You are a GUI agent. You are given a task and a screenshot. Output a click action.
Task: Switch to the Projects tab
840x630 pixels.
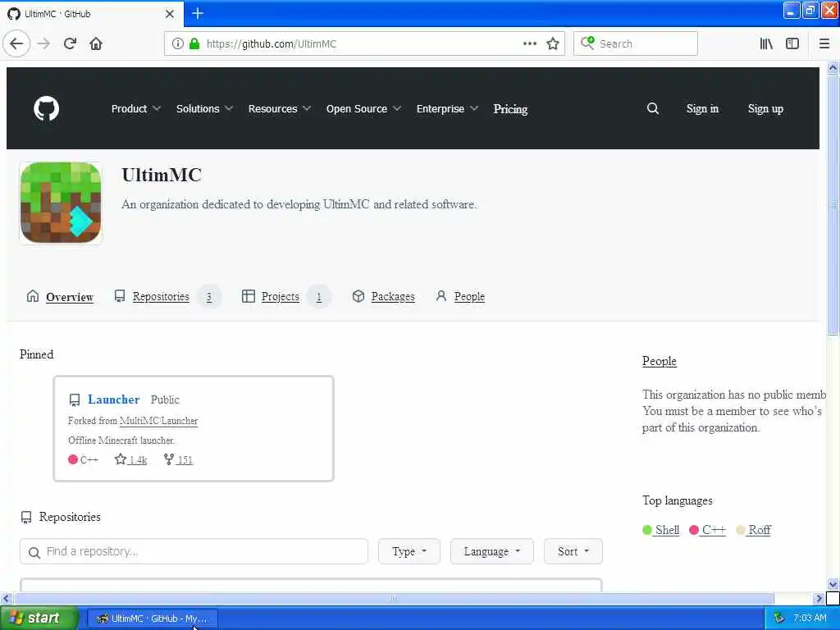(x=285, y=297)
